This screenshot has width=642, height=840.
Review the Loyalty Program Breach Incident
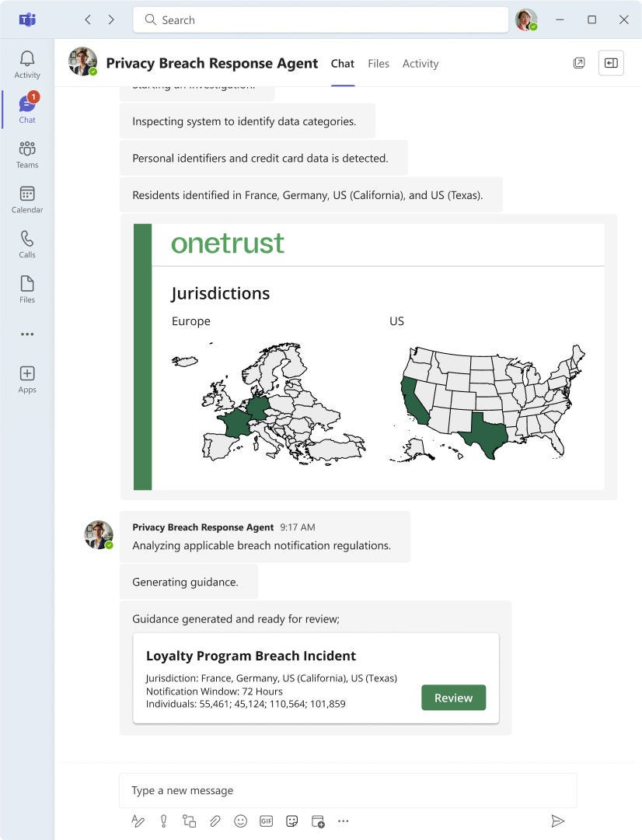click(453, 698)
